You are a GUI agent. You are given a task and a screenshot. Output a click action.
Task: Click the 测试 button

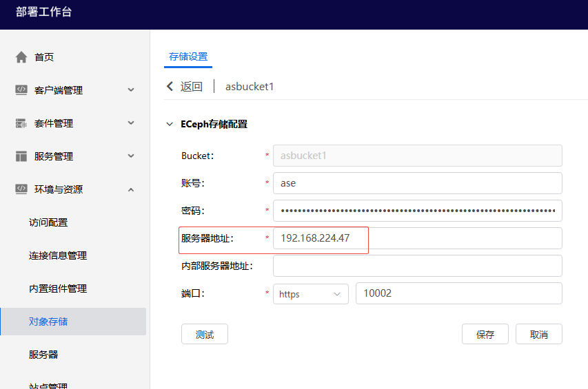[205, 334]
